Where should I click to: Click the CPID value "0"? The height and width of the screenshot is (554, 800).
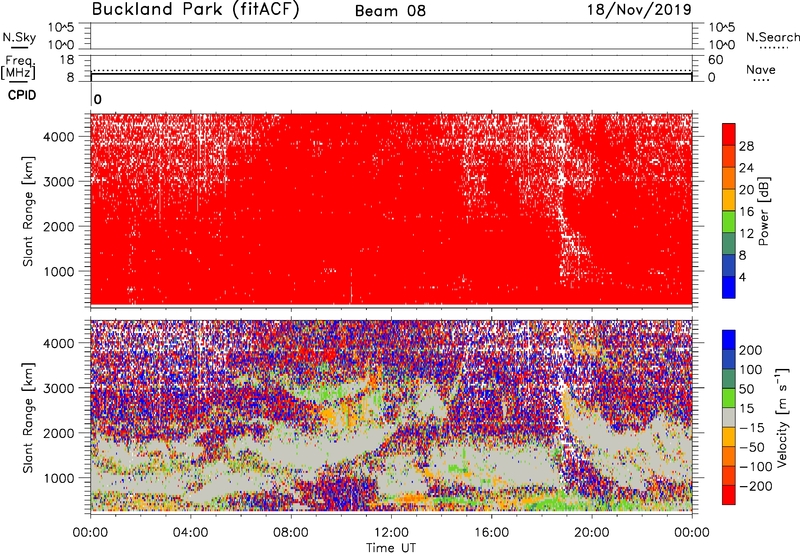pyautogui.click(x=98, y=99)
